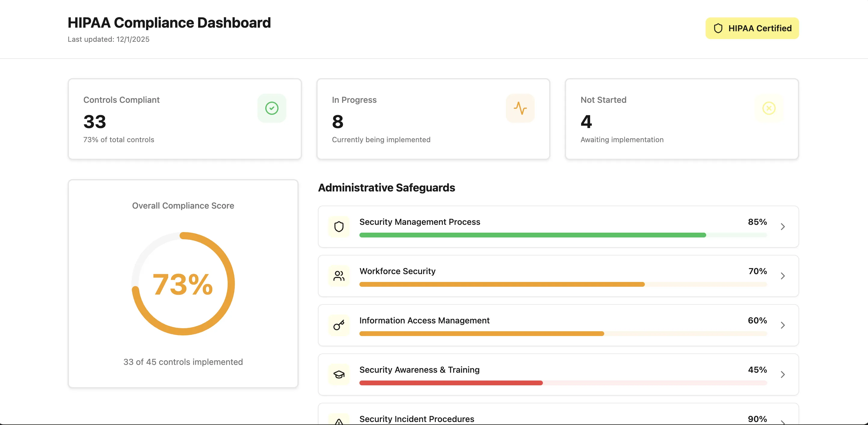Open details for Information Access Management

tap(783, 325)
